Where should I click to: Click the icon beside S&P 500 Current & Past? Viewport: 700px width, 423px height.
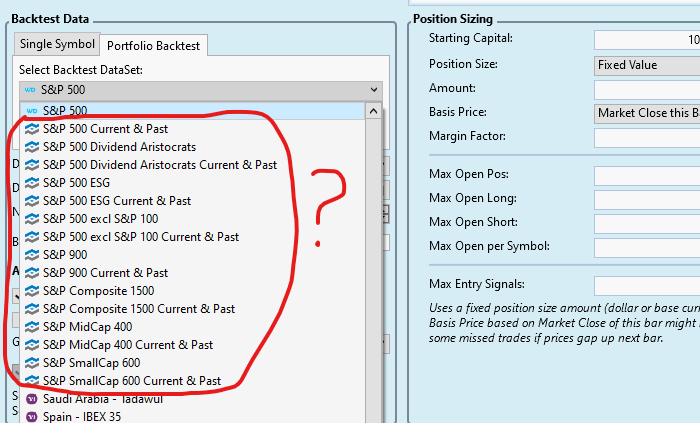(32, 129)
